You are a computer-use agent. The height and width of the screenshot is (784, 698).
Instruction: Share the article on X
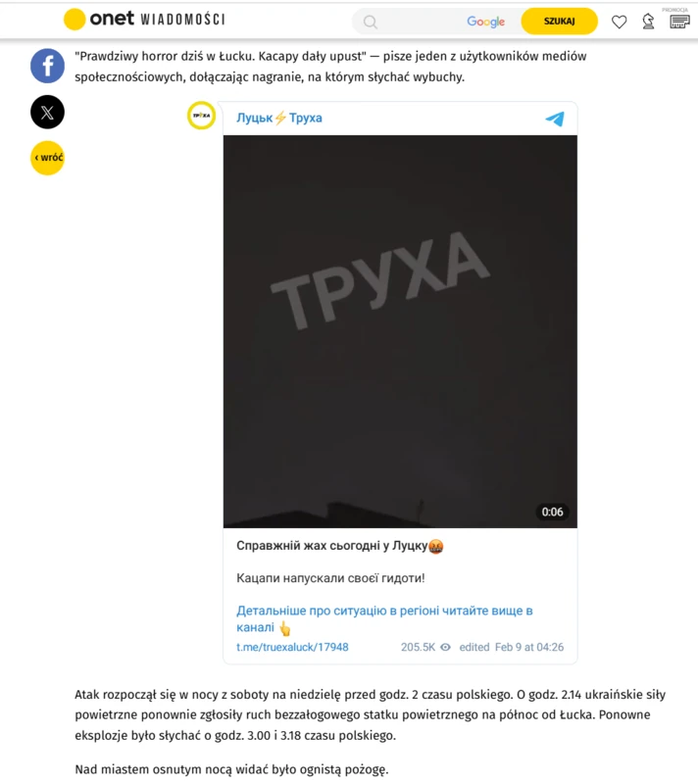pyautogui.click(x=47, y=112)
